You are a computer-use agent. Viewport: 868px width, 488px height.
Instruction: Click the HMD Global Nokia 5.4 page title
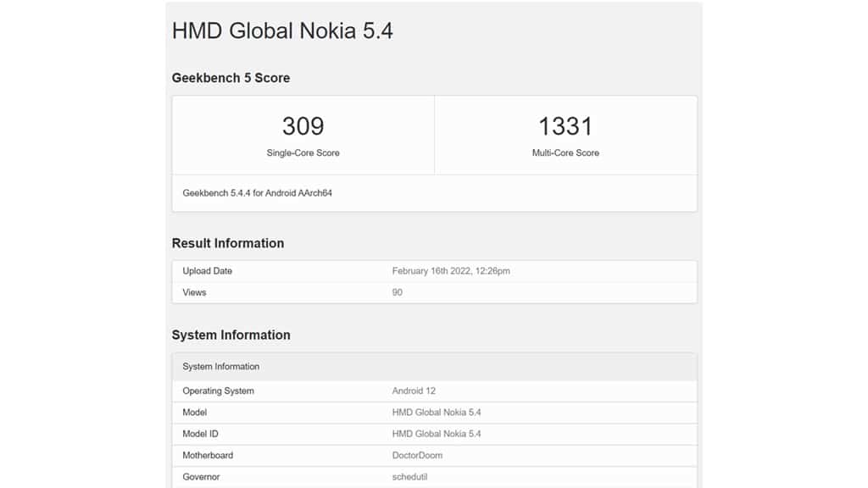(282, 31)
